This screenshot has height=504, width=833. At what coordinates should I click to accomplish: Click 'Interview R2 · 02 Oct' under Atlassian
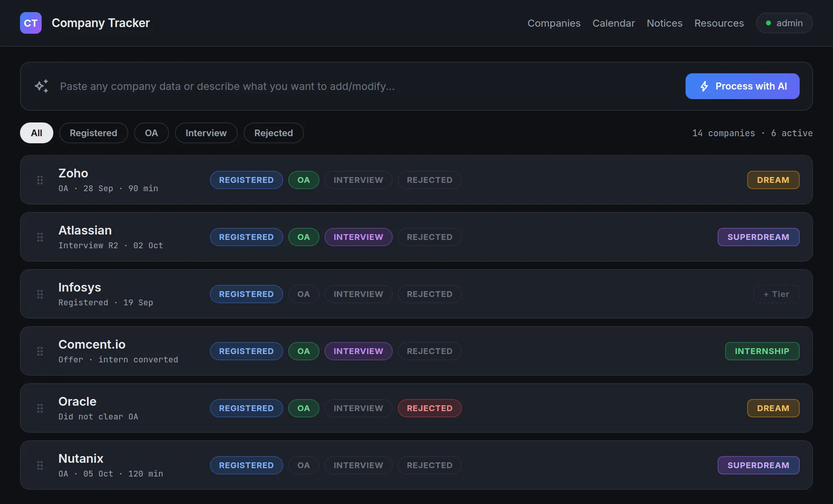(x=111, y=245)
